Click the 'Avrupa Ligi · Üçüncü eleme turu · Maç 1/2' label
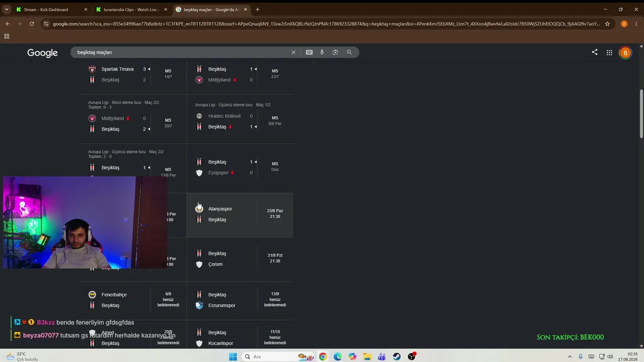 (233, 105)
